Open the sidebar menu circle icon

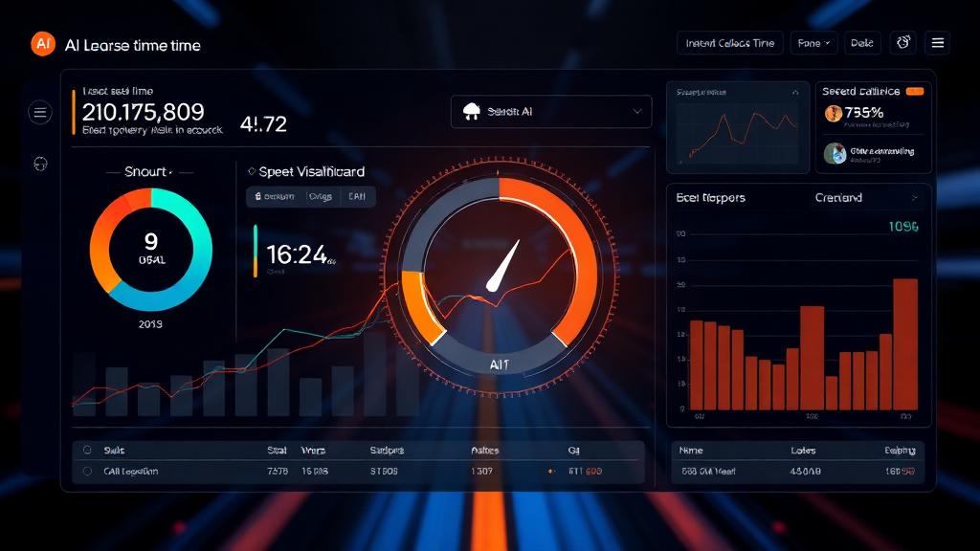[40, 113]
